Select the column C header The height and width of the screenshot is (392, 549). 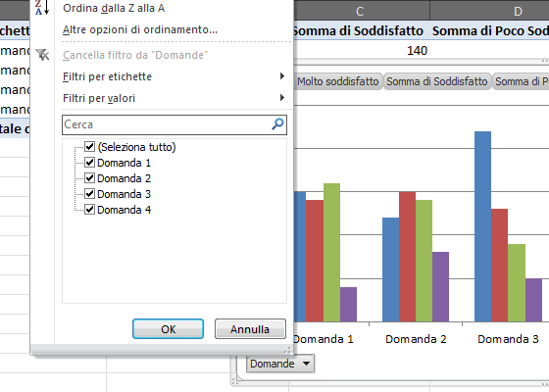point(360,11)
